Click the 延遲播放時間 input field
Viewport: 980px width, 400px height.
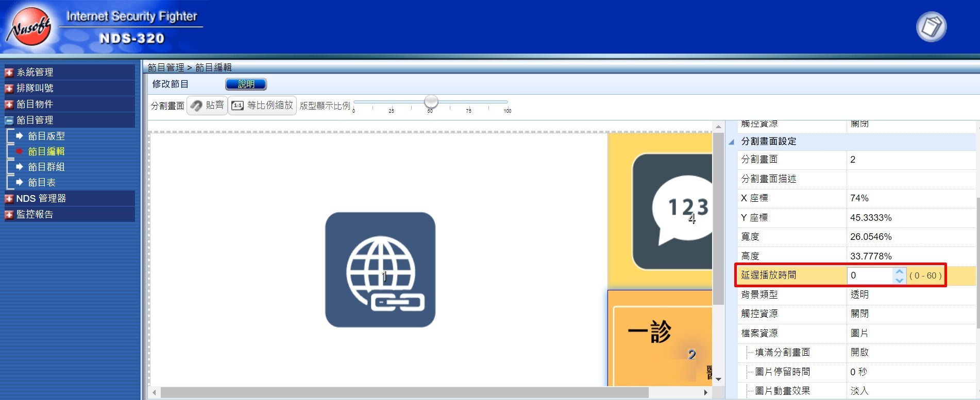[870, 275]
